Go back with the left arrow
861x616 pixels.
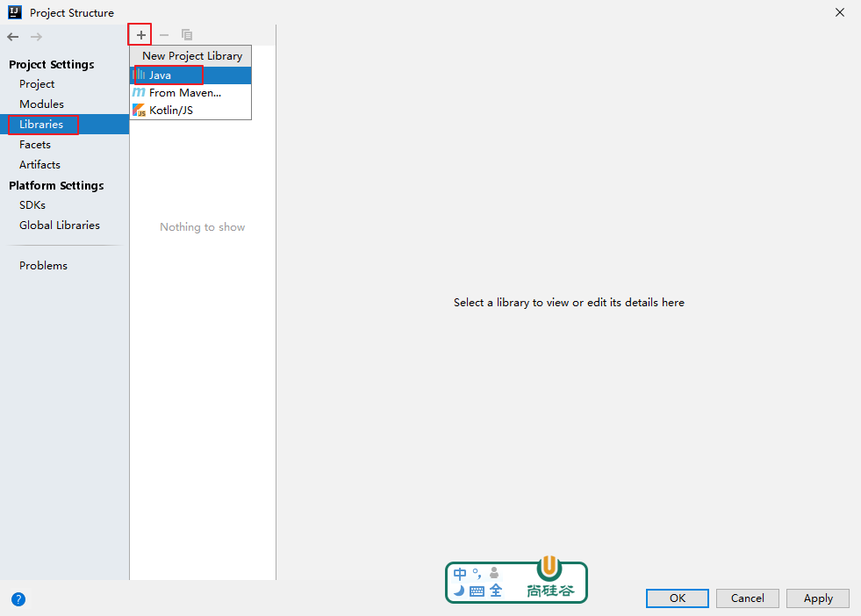(13, 37)
